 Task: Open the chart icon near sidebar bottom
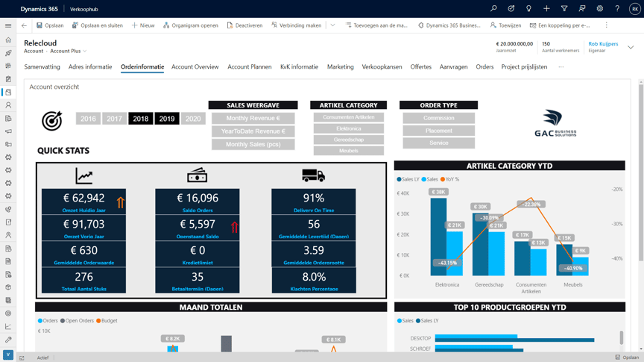[8, 327]
